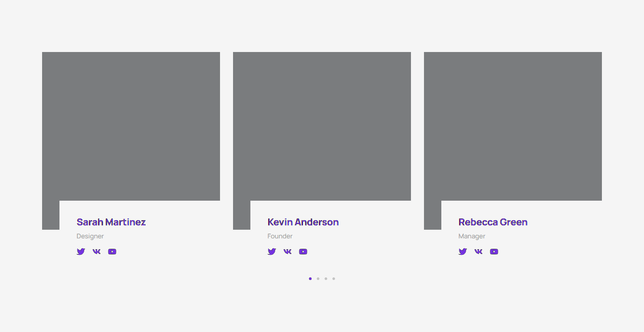Switch to the fourth carousel pagination dot
Viewport: 644px width, 332px height.
pos(334,279)
